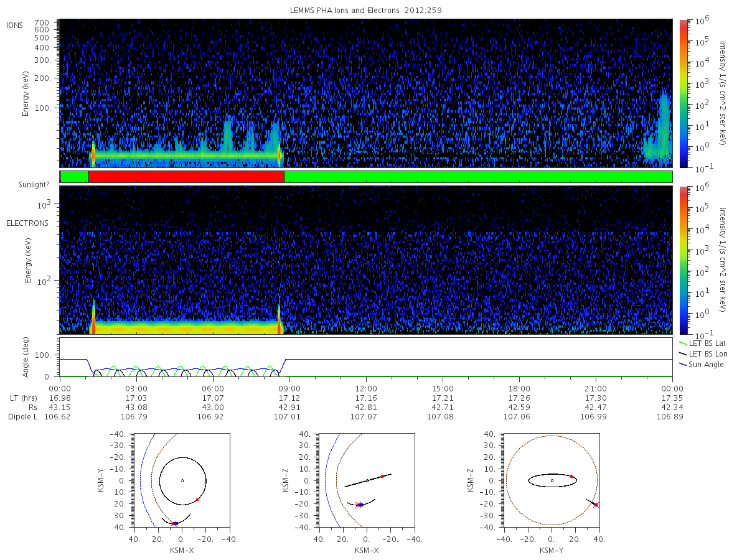Click the electrons intensity color scale bar
The height and width of the screenshot is (560, 747).
[684, 260]
